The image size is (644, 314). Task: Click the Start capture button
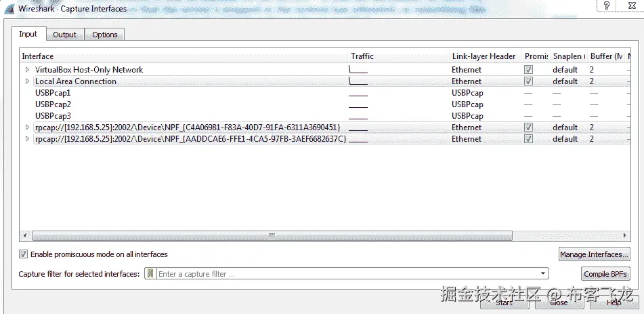click(x=504, y=302)
